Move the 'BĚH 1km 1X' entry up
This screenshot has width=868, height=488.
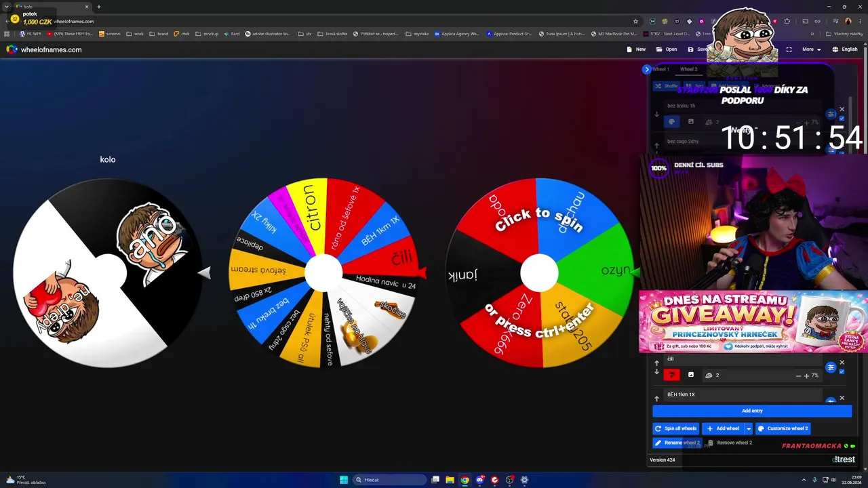coord(656,399)
